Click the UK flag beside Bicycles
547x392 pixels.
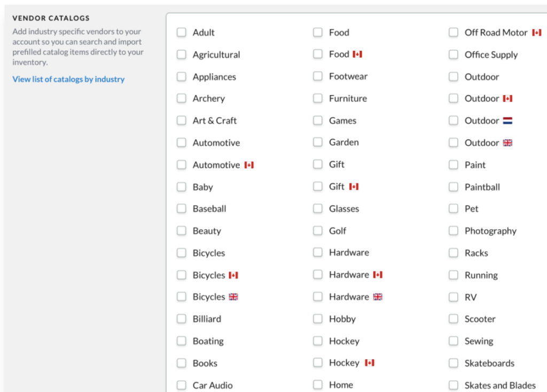tap(233, 296)
